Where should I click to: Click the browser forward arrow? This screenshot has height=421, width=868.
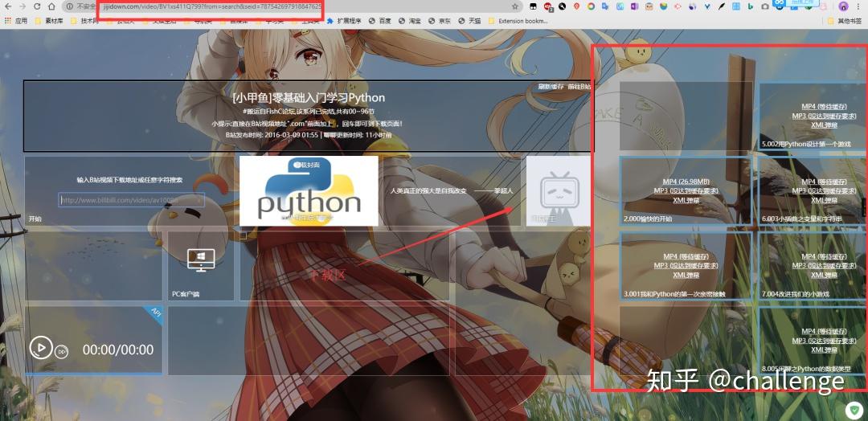click(23, 6)
